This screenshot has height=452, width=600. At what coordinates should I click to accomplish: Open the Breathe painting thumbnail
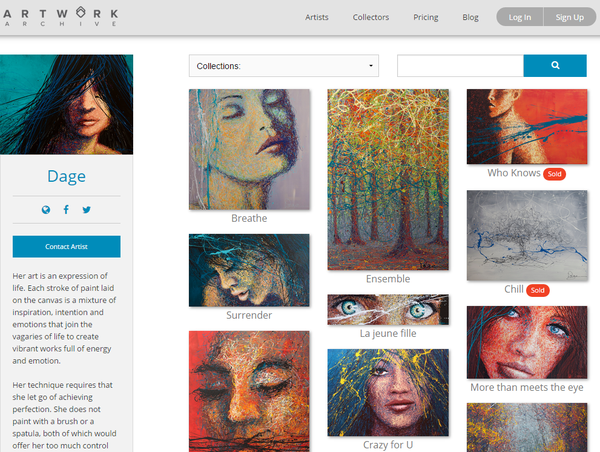click(249, 149)
